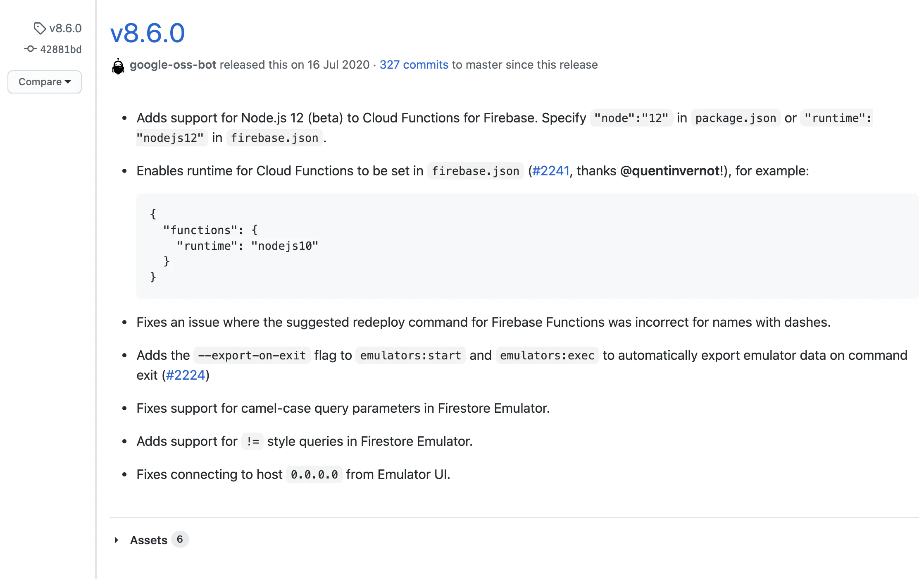Screen dimensions: 924x579
Task: Click the google-oss-bot avatar icon
Action: [118, 66]
